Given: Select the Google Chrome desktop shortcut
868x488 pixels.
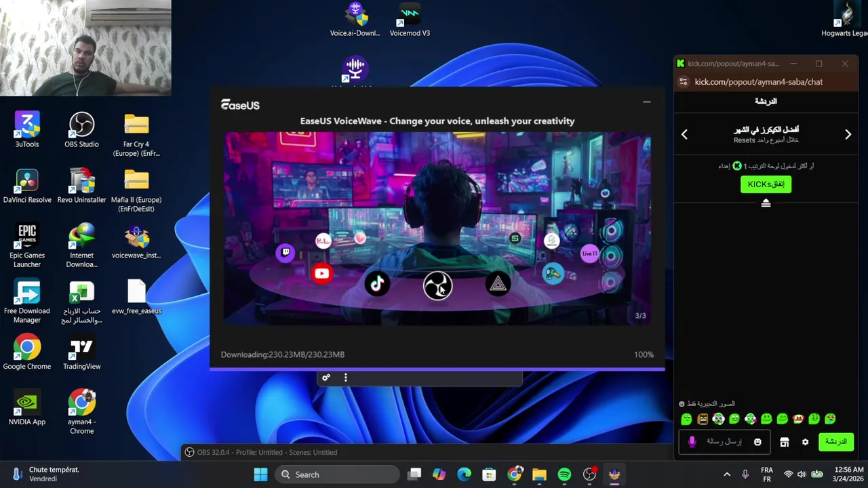Looking at the screenshot, I should [27, 352].
